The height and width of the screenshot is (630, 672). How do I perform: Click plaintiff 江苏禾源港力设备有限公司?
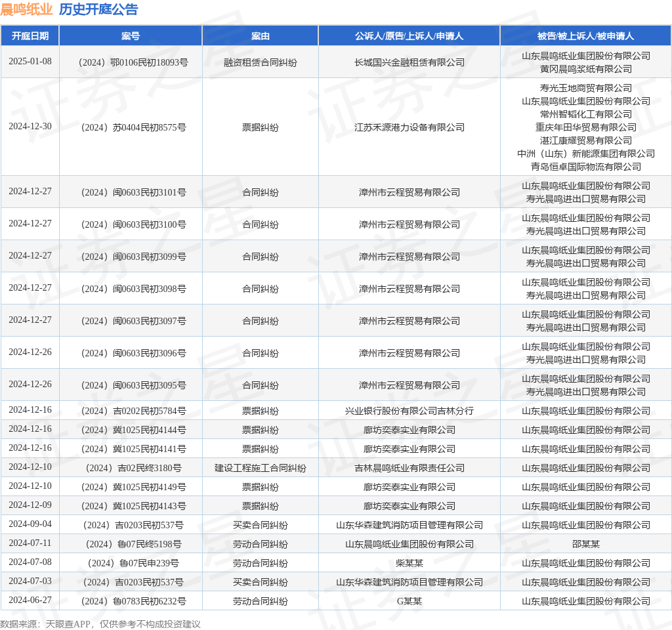point(409,127)
